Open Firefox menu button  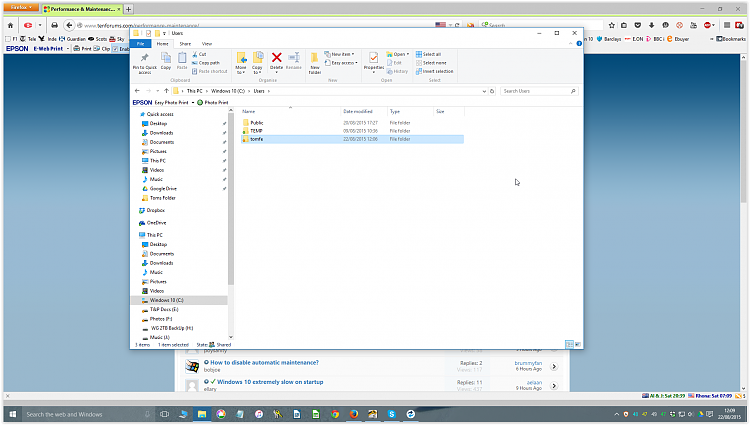[x=21, y=8]
